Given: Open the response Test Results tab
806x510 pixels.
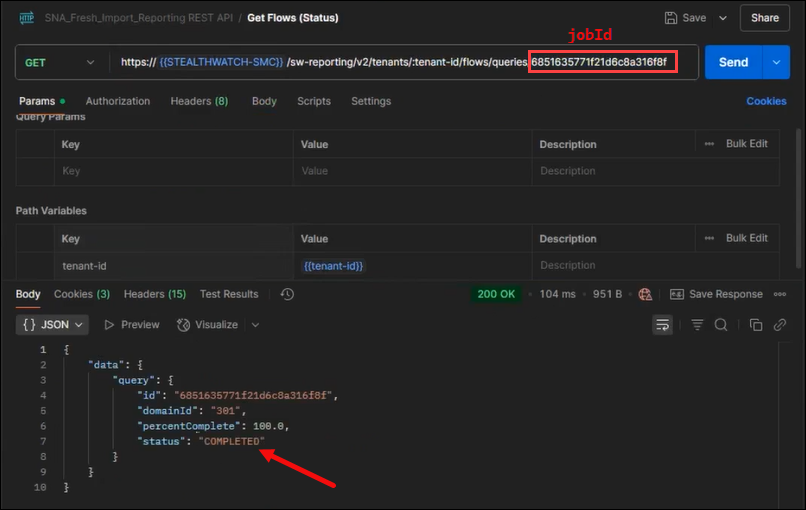Looking at the screenshot, I should 229,294.
